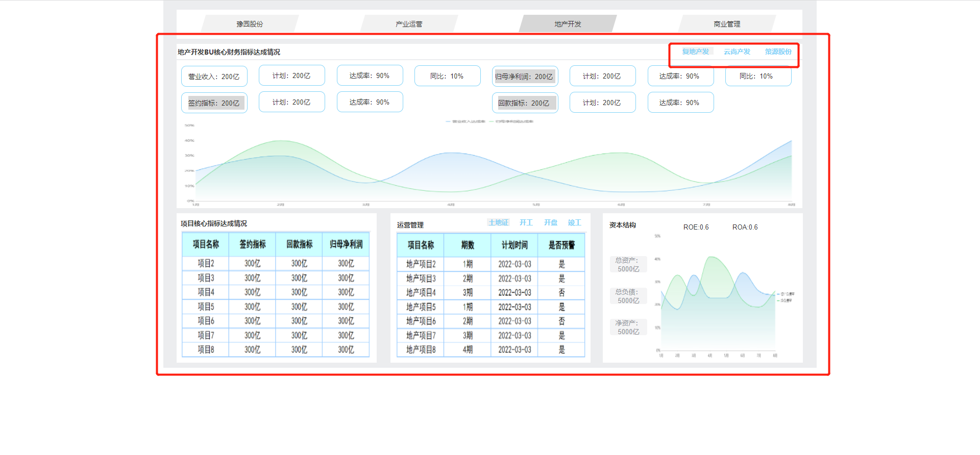980x455 pixels.
Task: Open the 产业运营 tab
Action: tap(409, 24)
